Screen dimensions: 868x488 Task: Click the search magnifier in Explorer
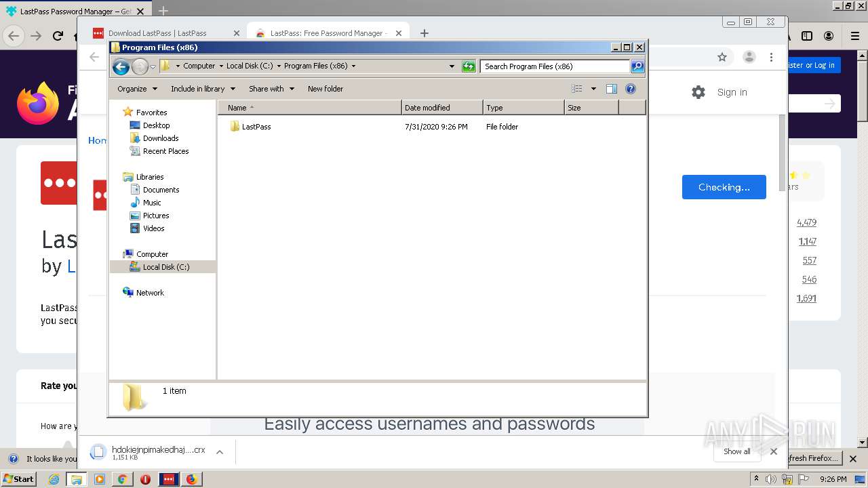[x=637, y=66]
